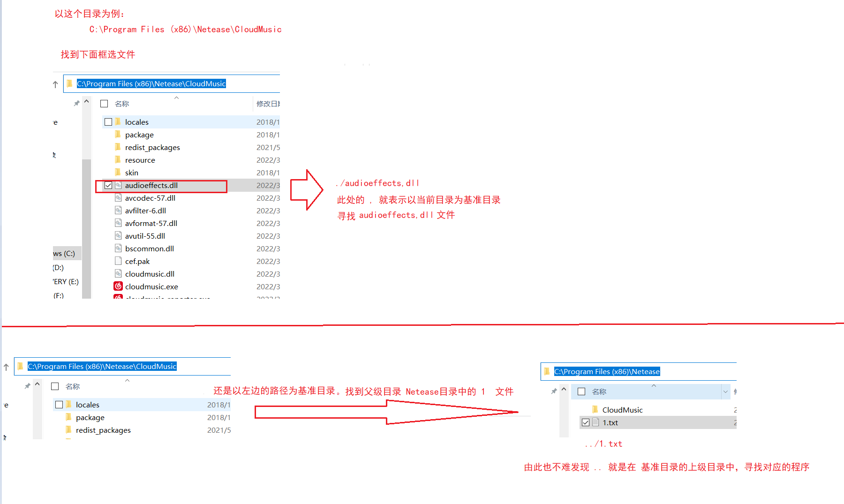
Task: Toggle the checkbox beside locales in the top window
Action: pos(108,122)
